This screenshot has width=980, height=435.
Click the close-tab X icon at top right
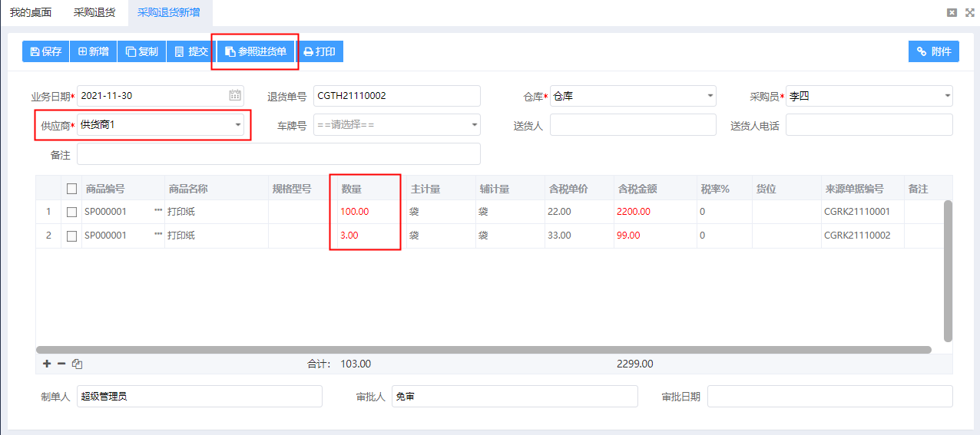point(952,12)
